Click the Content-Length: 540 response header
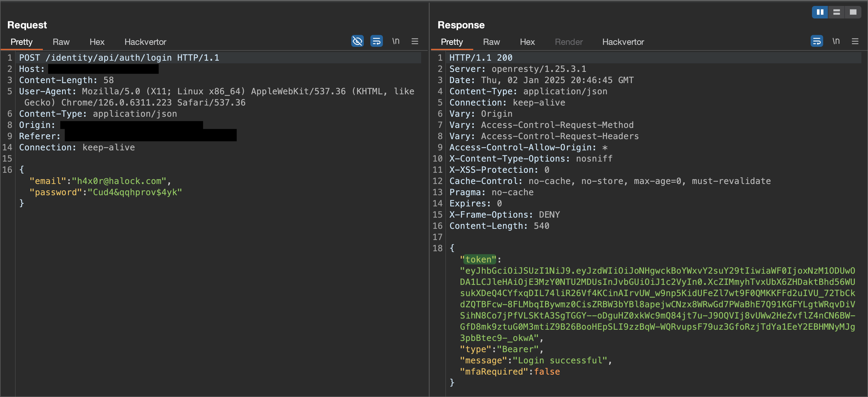 click(499, 226)
